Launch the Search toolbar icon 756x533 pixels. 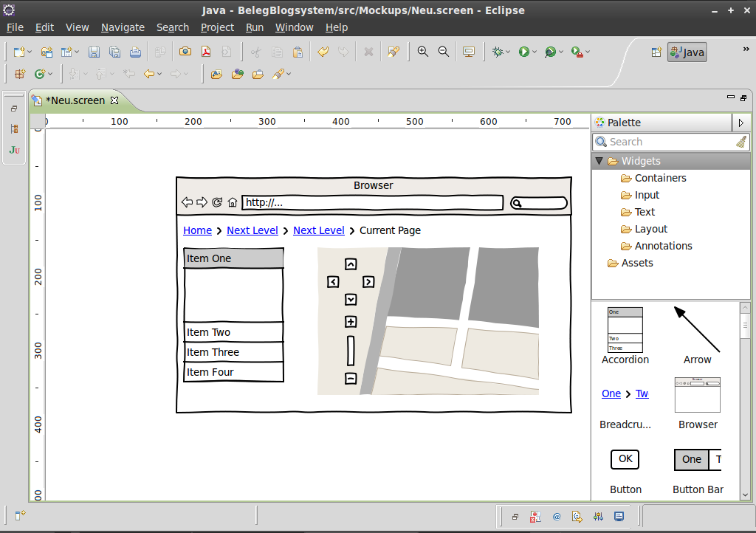point(394,52)
